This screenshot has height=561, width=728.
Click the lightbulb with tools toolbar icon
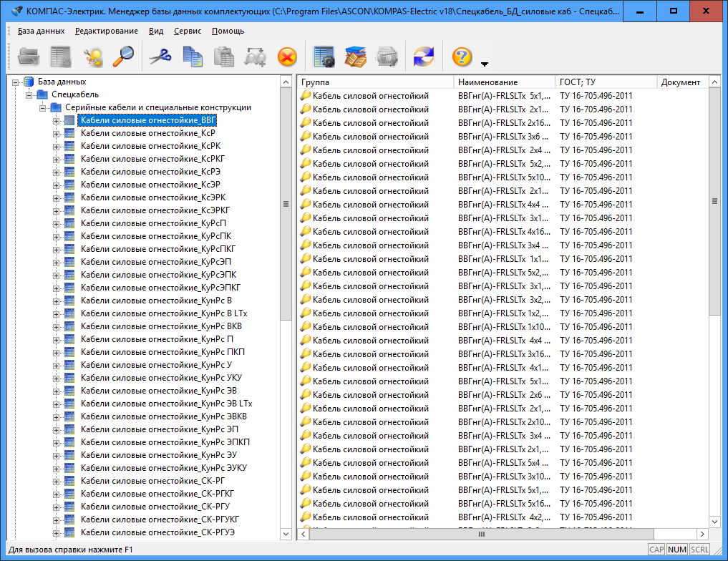coord(93,57)
